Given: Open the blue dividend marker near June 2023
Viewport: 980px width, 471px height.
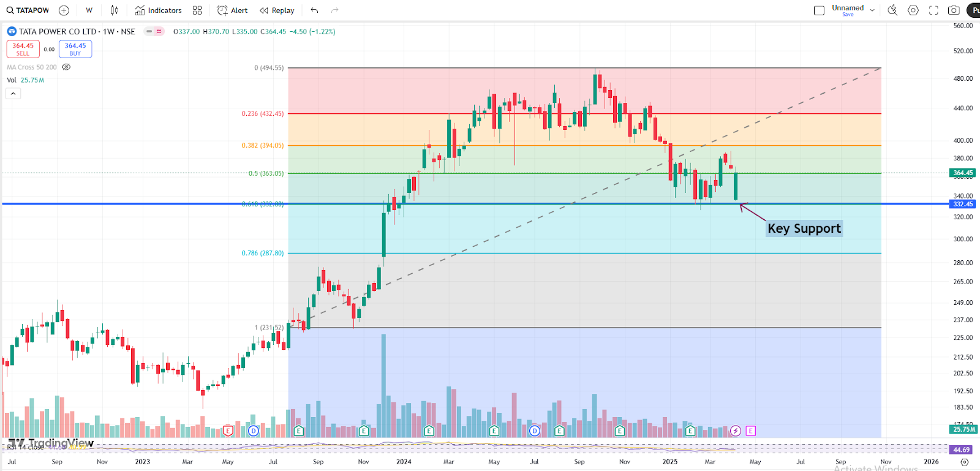Looking at the screenshot, I should pyautogui.click(x=254, y=431).
